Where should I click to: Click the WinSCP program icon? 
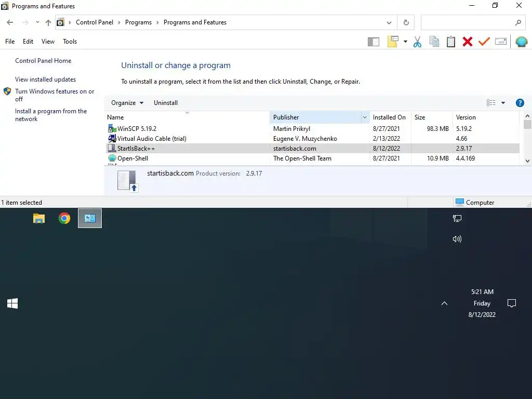(x=112, y=129)
